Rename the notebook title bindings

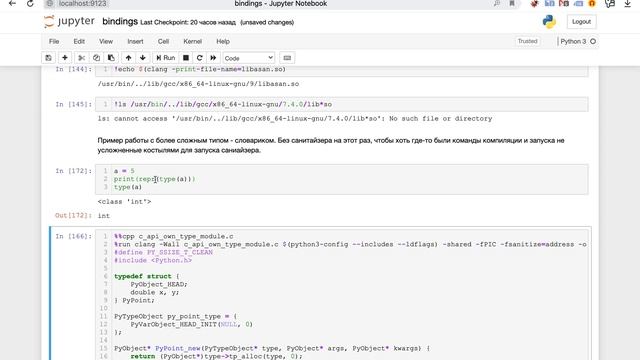click(x=120, y=21)
